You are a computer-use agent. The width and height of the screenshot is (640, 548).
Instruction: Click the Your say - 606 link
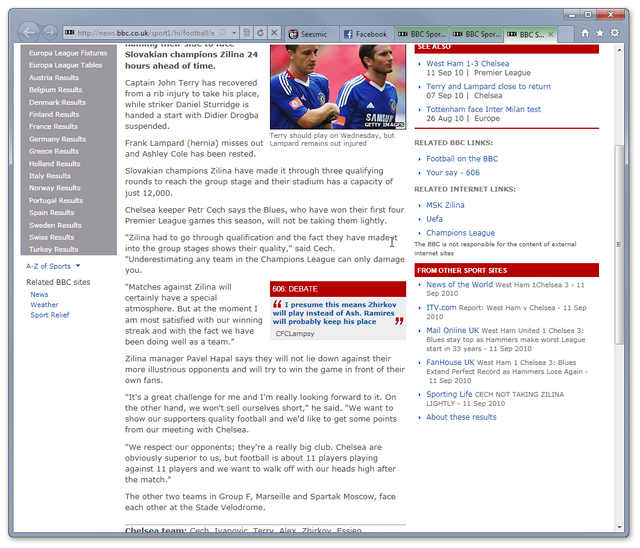point(452,173)
